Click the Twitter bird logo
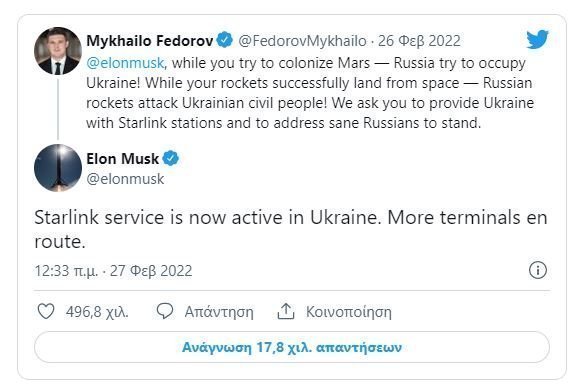Screen dimensions: 573x386 click(x=537, y=39)
